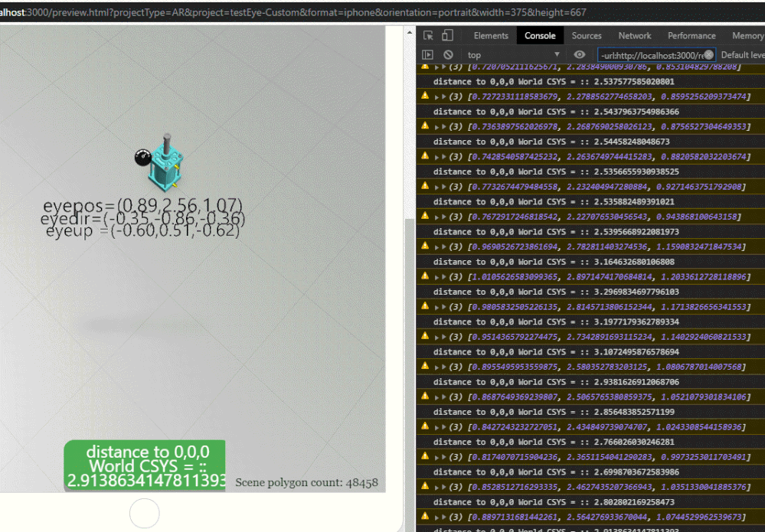
Task: Expand the array starting with 1.0105626583099365
Action: [443, 276]
